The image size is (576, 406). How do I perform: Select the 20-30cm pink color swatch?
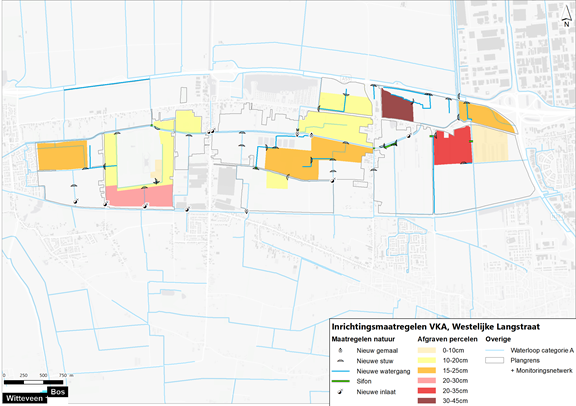[x=427, y=381]
